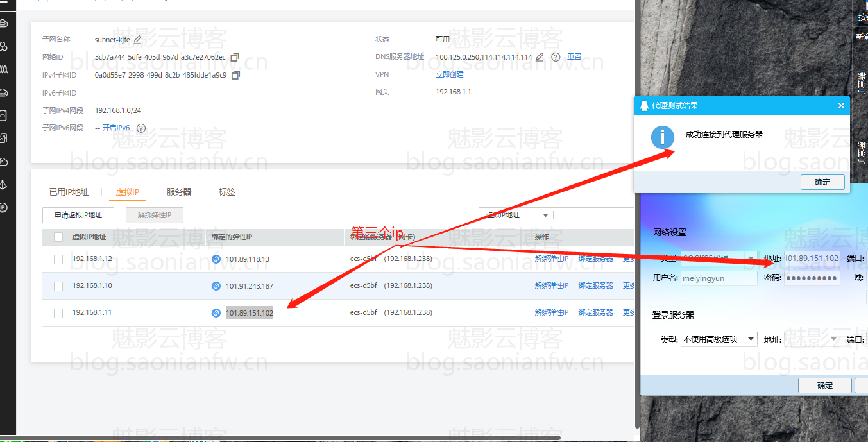Click the EIP icon beside 101.89.151.102
868x442 pixels.
(216, 313)
